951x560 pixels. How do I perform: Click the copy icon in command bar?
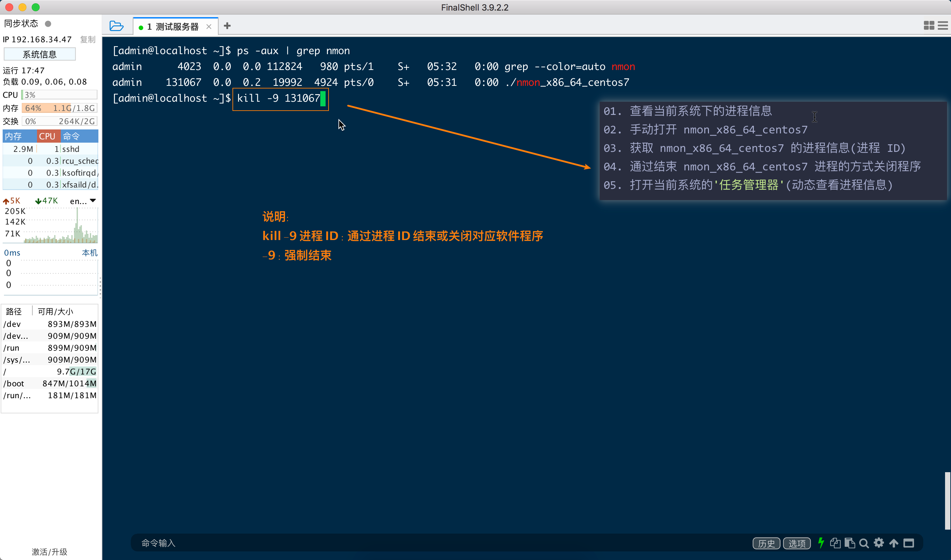tap(835, 543)
